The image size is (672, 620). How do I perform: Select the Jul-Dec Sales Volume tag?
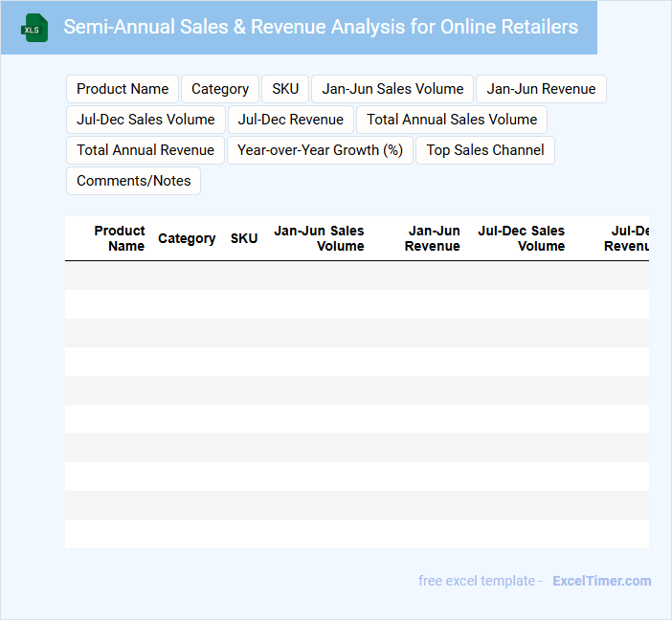[x=146, y=120]
